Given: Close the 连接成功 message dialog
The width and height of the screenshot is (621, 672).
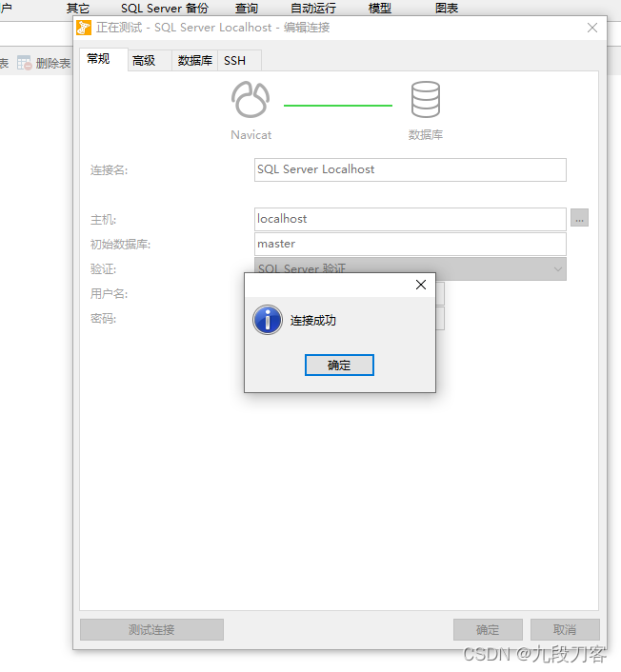Looking at the screenshot, I should [421, 285].
